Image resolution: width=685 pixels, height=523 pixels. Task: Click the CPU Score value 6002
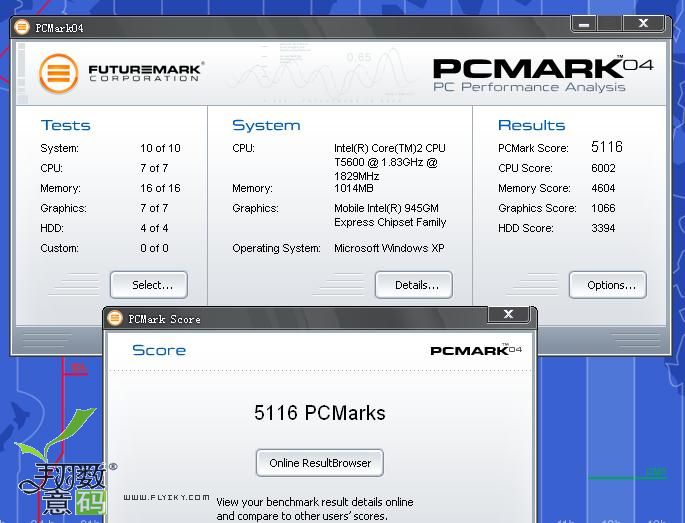(x=603, y=168)
